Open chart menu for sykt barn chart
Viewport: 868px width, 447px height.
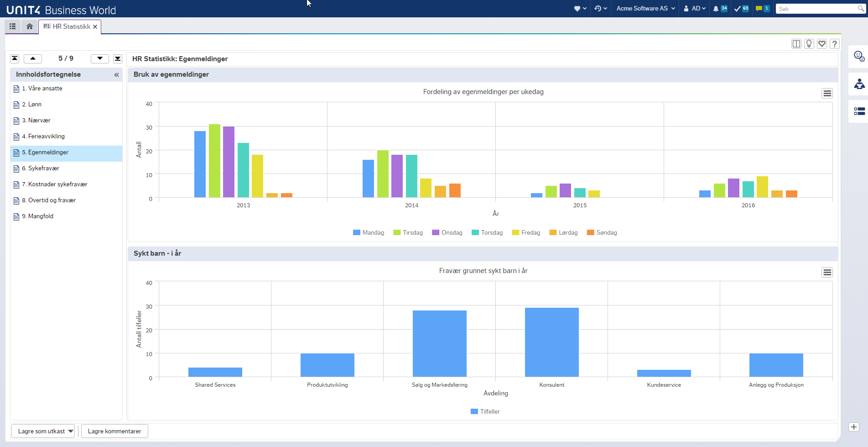(827, 273)
